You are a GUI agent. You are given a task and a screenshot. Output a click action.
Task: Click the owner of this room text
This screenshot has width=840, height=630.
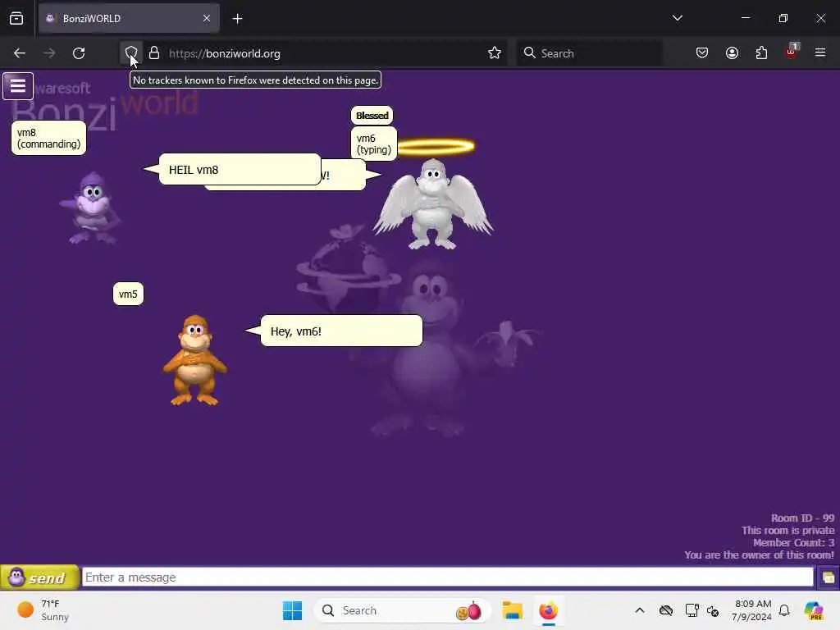click(x=759, y=555)
